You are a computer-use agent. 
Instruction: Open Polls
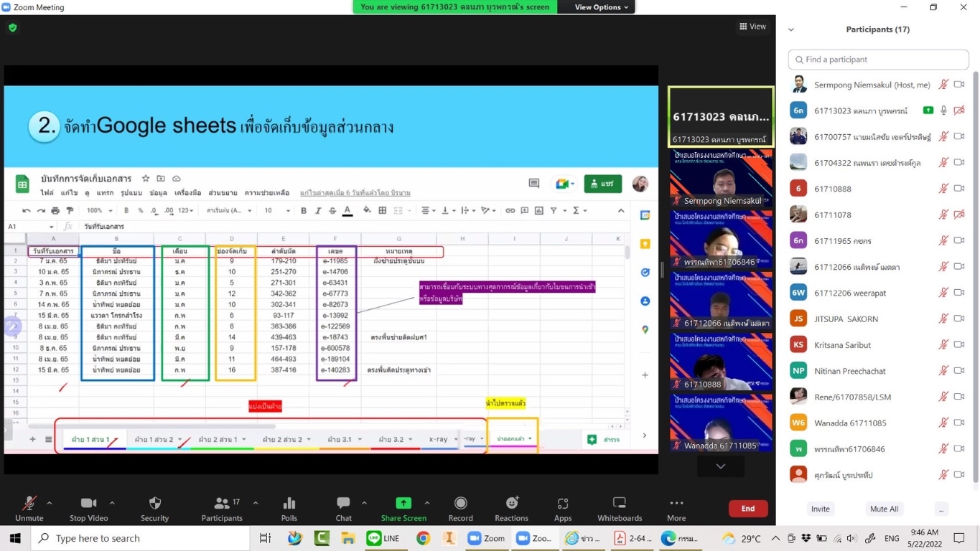(289, 509)
